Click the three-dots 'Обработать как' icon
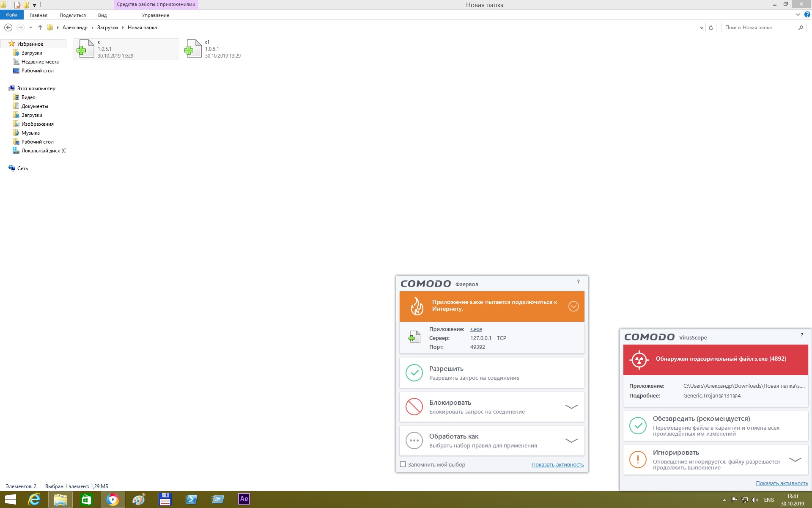 coord(414,441)
